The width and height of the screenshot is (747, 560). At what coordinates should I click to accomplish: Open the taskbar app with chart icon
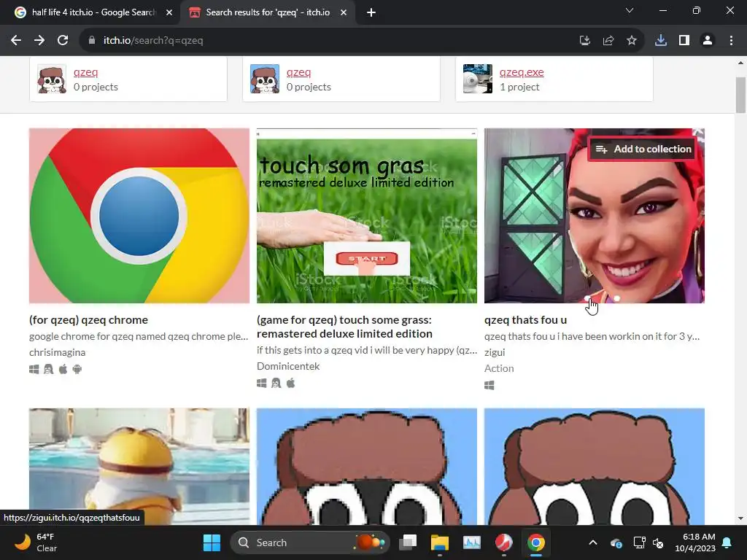tap(472, 542)
